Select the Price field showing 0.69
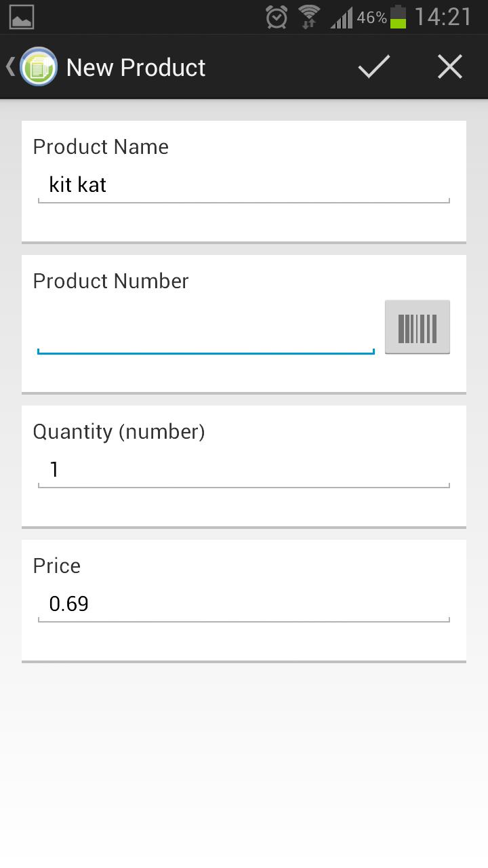This screenshot has width=488, height=868. pyautogui.click(x=244, y=604)
